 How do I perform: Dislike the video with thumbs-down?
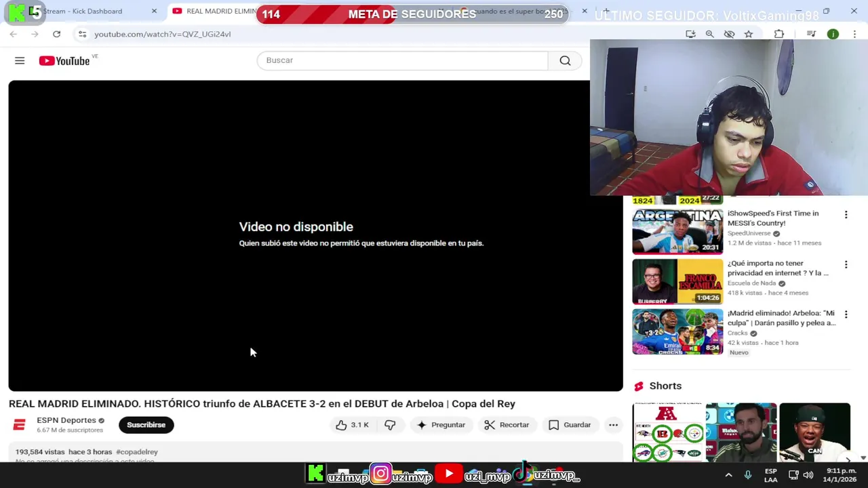coord(390,425)
